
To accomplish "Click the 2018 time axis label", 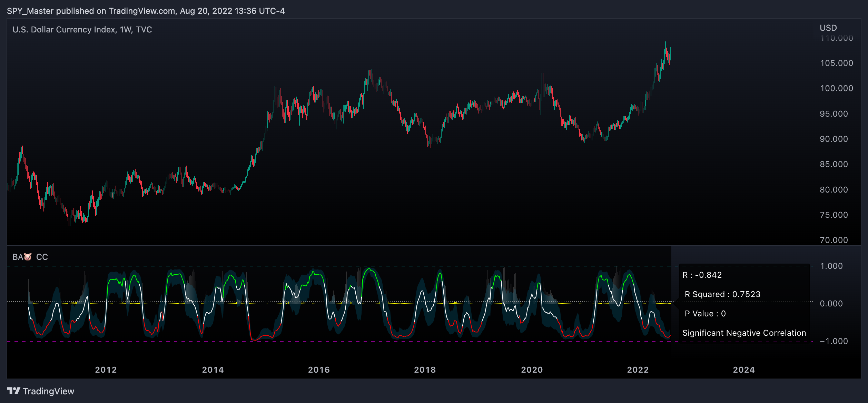I will (x=425, y=370).
